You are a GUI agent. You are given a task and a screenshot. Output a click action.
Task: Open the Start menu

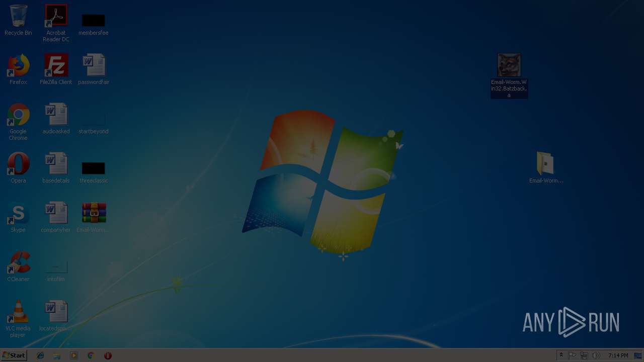tap(14, 355)
